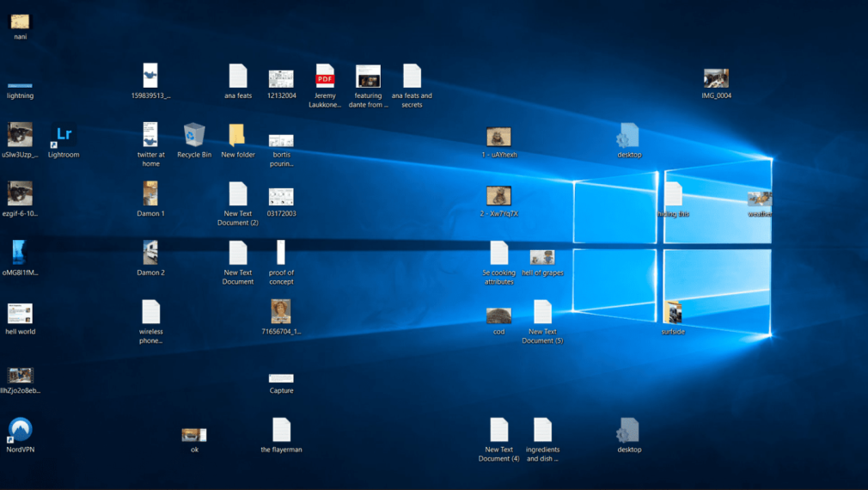Select ana feats and secrets document
This screenshot has width=868, height=490.
coord(412,86)
